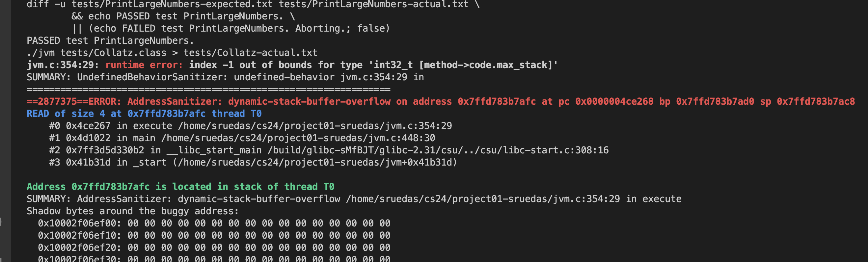Viewport: 868px width, 262px height.
Task: Click the shadow bytes row 0x10002f06ef00
Action: (214, 223)
